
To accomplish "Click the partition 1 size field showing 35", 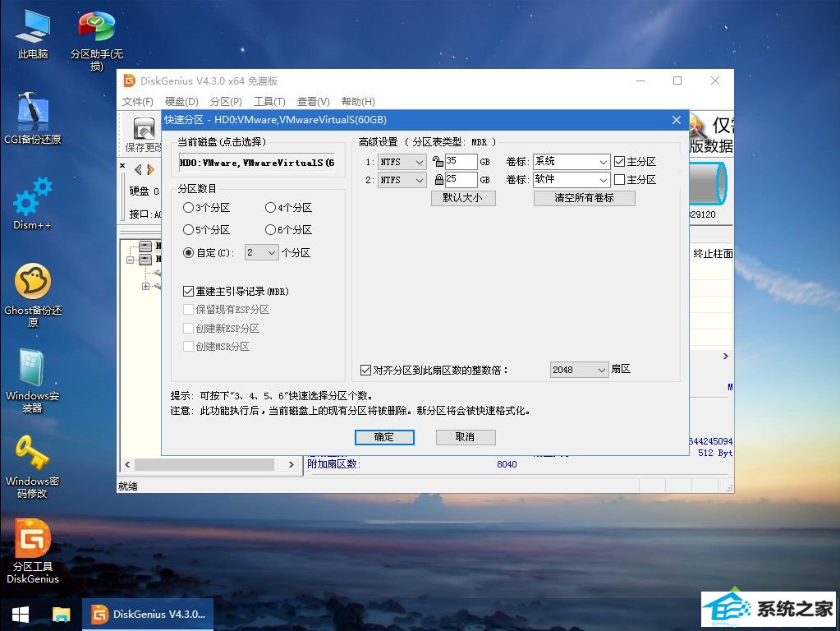I will [461, 161].
